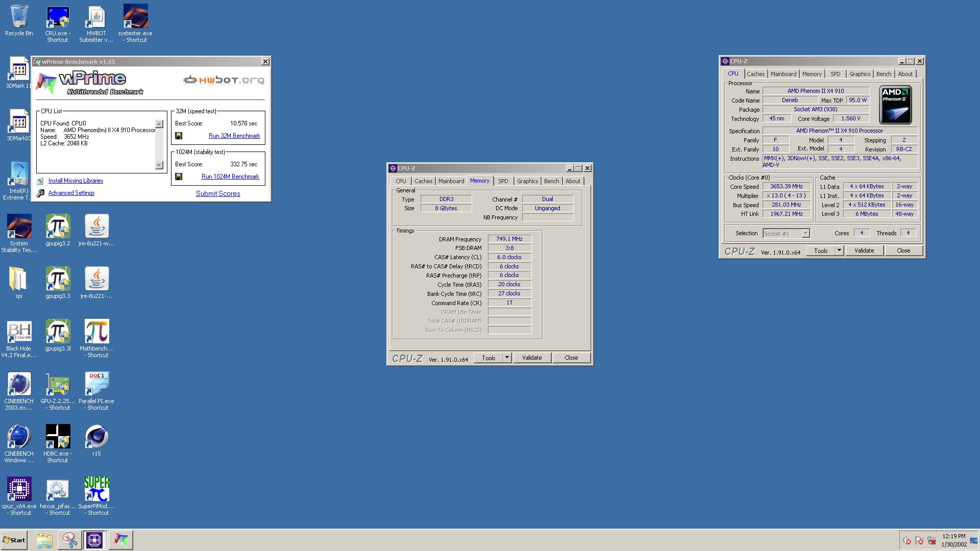
Task: Switch to Bench tab in Memory CPU-Z window
Action: 551,181
